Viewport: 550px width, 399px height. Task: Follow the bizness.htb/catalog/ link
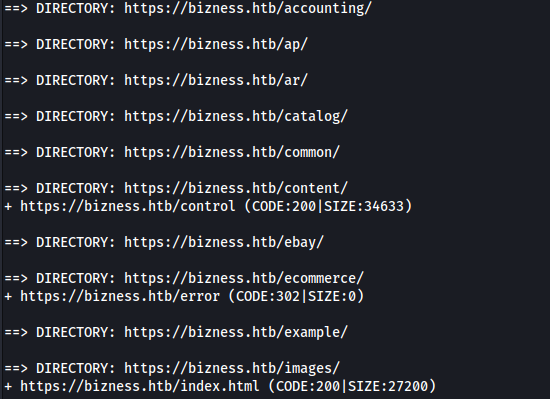[x=236, y=116]
